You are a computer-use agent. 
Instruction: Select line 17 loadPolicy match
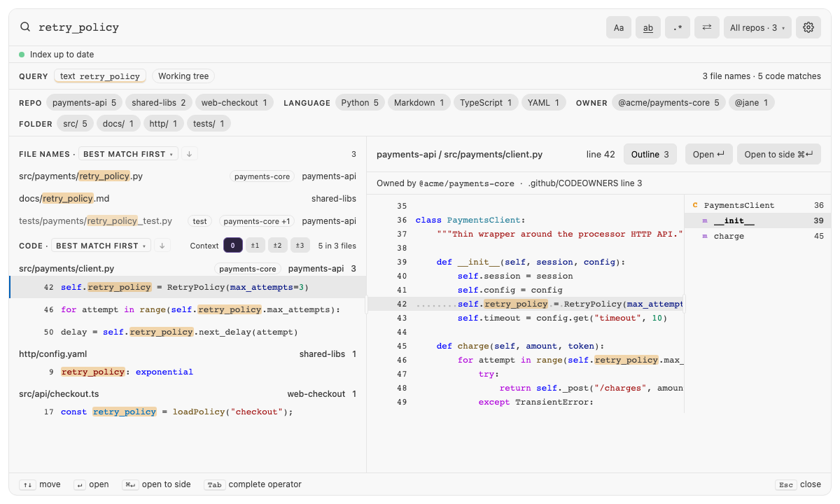[x=188, y=412]
